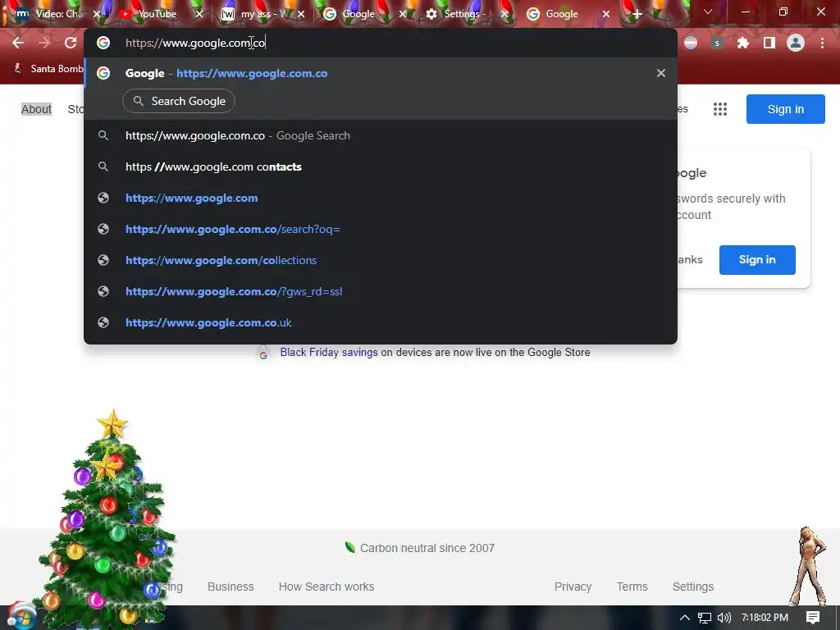Viewport: 840px width, 630px height.
Task: Click the Search Google chip
Action: click(179, 101)
